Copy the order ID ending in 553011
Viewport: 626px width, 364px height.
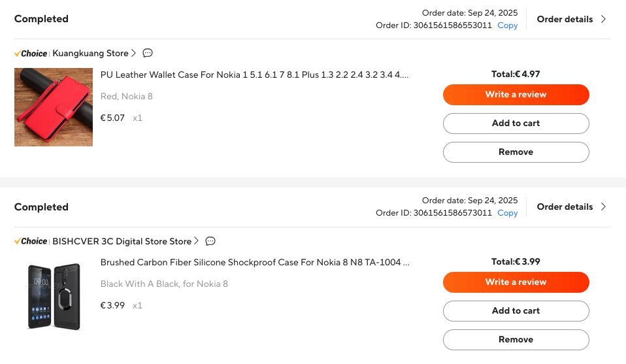click(507, 25)
